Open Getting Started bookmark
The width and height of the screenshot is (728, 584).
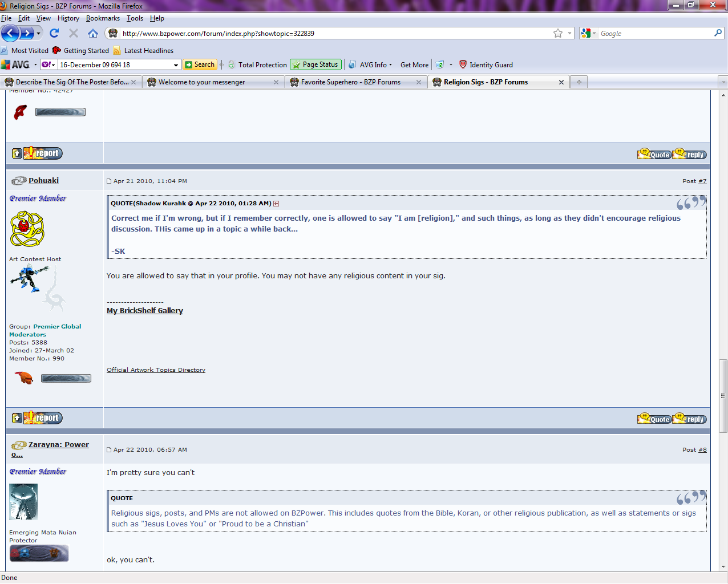80,51
